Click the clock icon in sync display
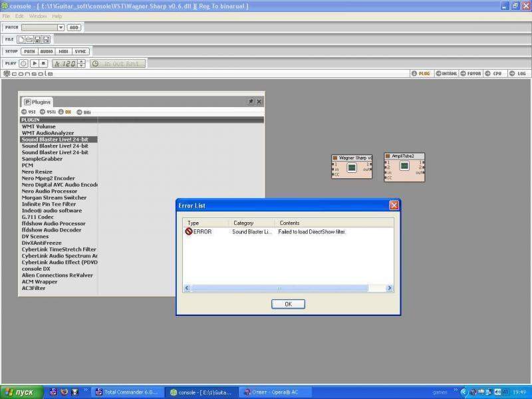This screenshot has height=399, width=532. click(95, 63)
